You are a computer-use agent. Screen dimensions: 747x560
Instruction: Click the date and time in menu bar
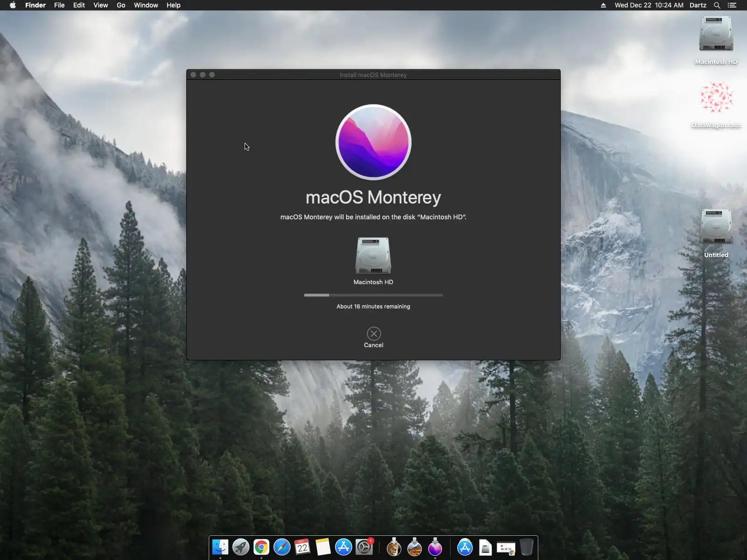(x=649, y=5)
